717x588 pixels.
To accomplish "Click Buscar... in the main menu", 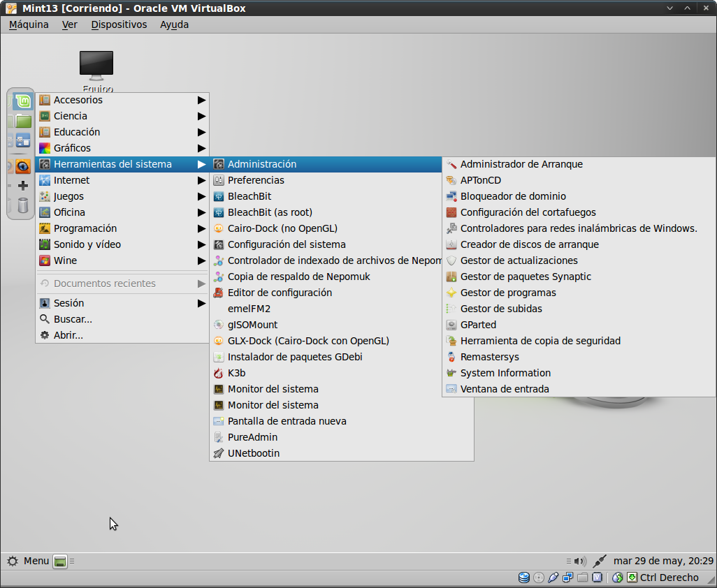I will pyautogui.click(x=73, y=319).
